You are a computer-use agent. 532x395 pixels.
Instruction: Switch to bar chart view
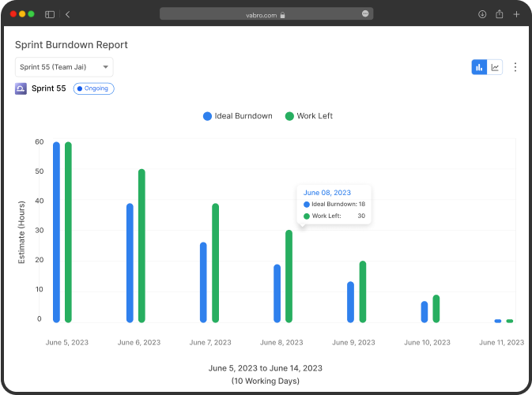[x=479, y=67]
